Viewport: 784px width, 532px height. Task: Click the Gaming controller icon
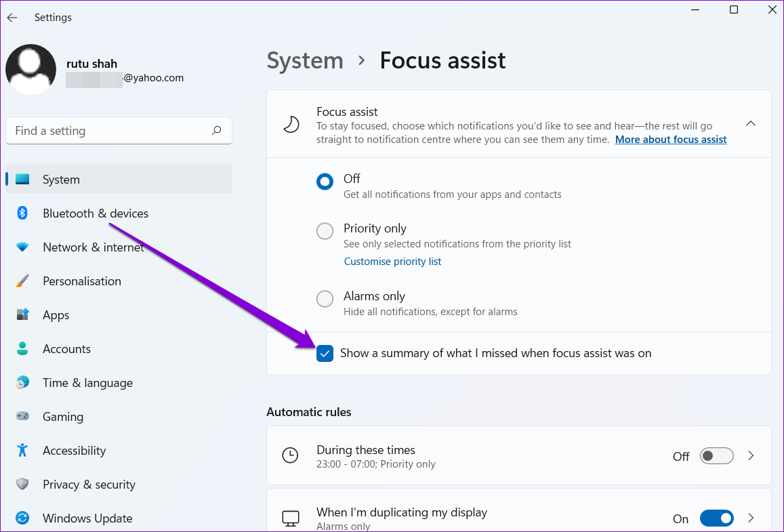click(x=22, y=416)
